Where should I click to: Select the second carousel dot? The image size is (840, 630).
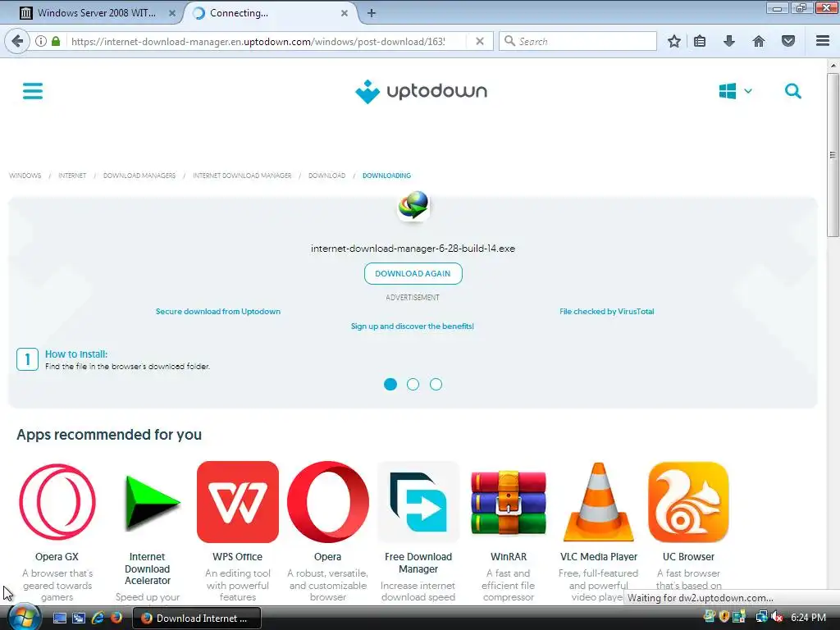pyautogui.click(x=413, y=384)
